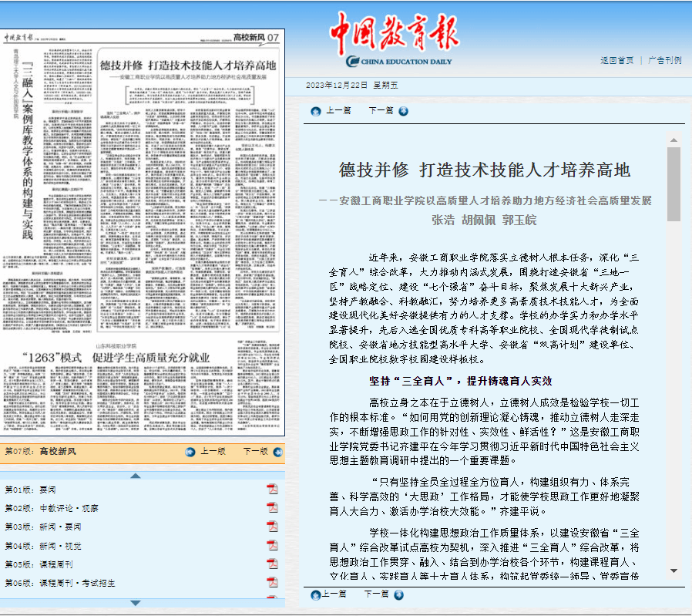This screenshot has height=616, width=692.
Task: Click the article scrollbar up arrow
Action: coord(674,140)
